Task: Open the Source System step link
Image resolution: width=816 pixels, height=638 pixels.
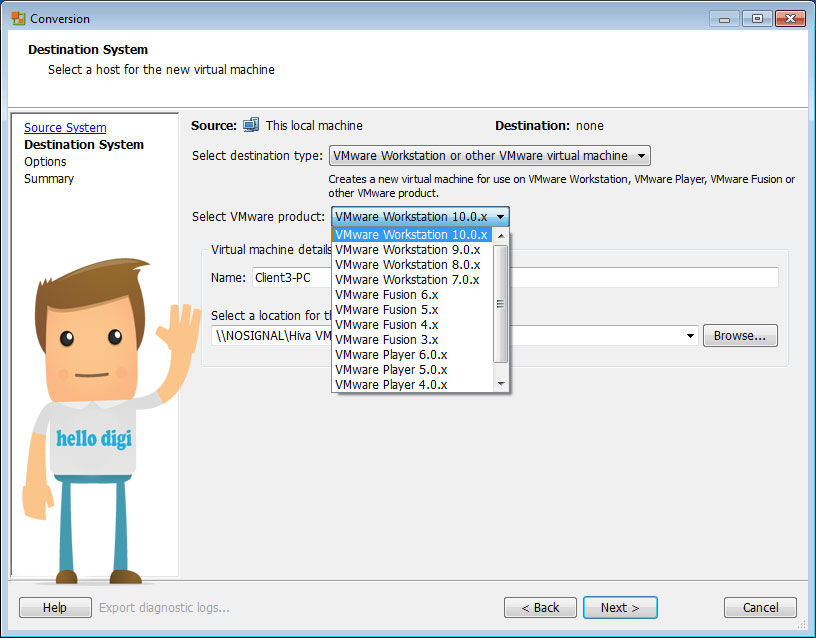Action: 65,127
